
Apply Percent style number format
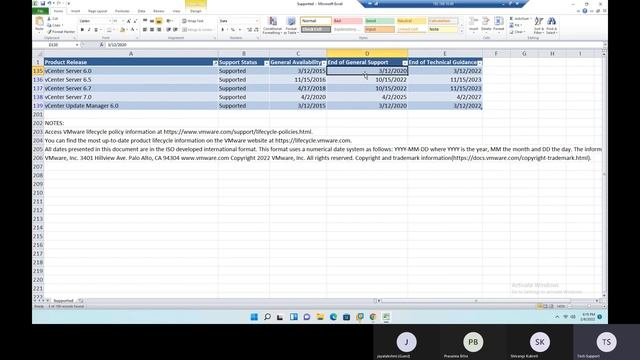pos(232,30)
